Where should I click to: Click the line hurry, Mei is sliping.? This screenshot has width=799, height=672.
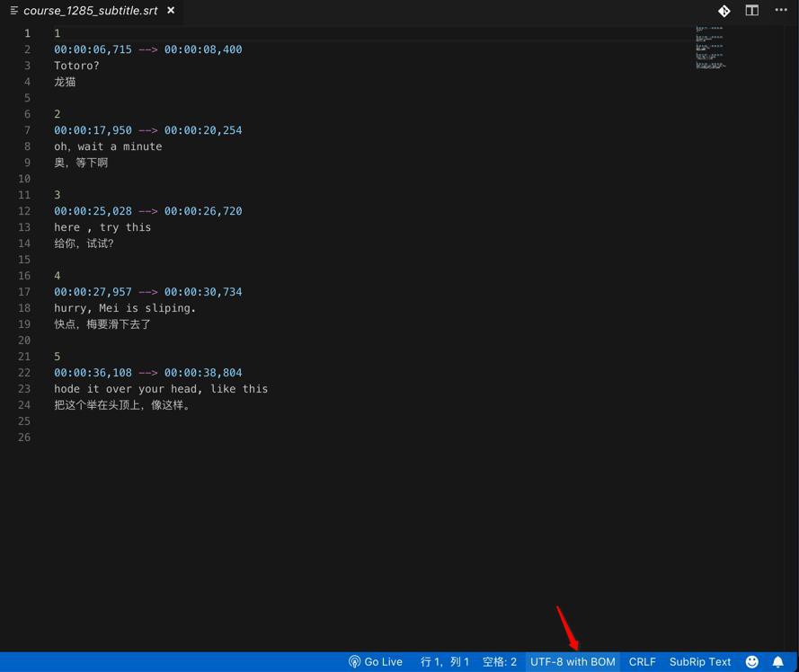click(125, 308)
